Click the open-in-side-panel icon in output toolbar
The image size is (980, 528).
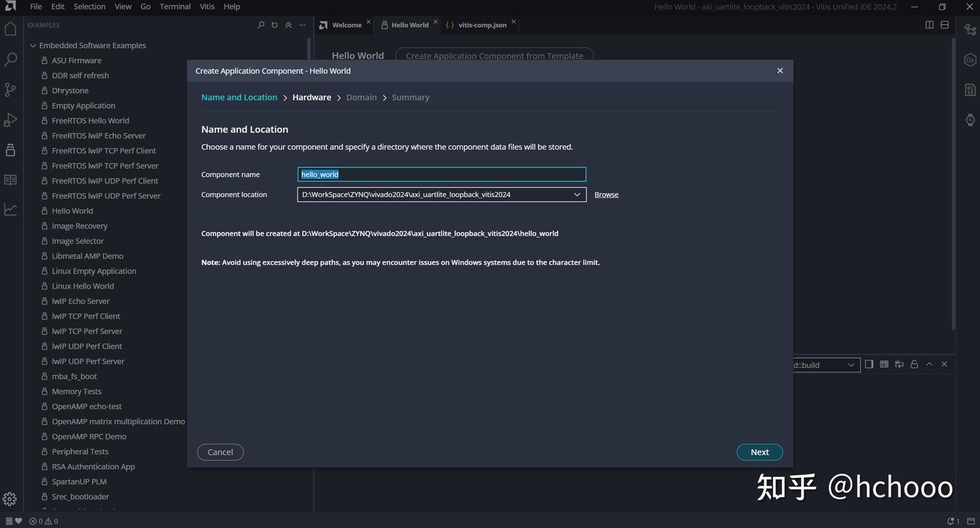pos(869,365)
